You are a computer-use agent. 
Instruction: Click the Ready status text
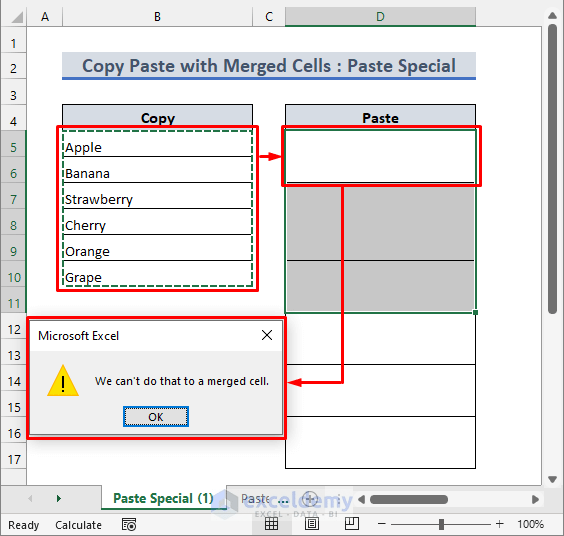click(x=23, y=525)
